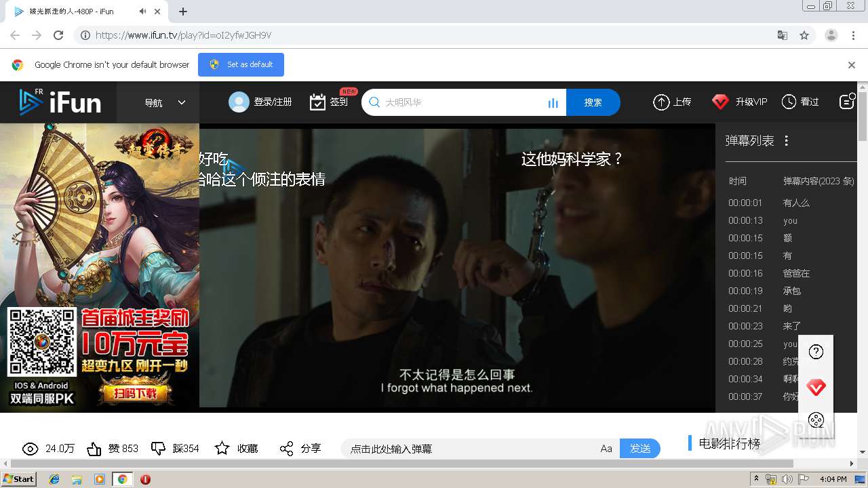Click the browser back arrow

click(x=15, y=35)
